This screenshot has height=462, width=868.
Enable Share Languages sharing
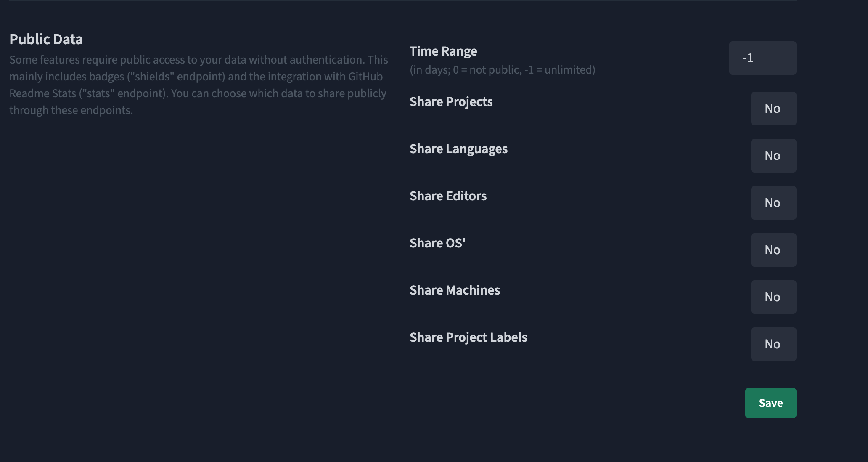[x=773, y=155]
